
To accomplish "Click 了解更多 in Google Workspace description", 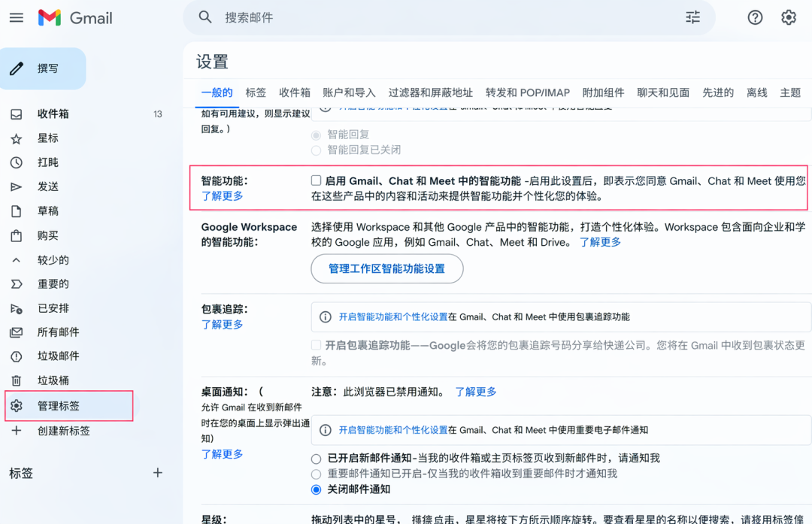I will [600, 242].
